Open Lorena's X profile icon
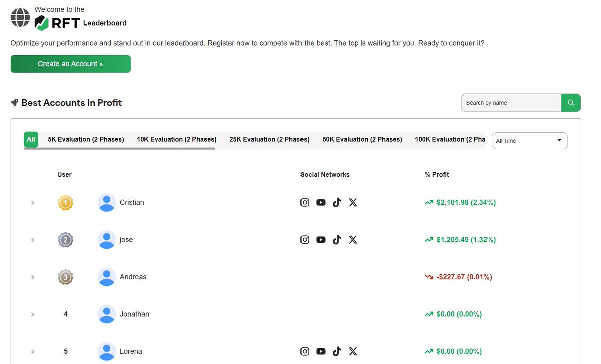 (353, 351)
